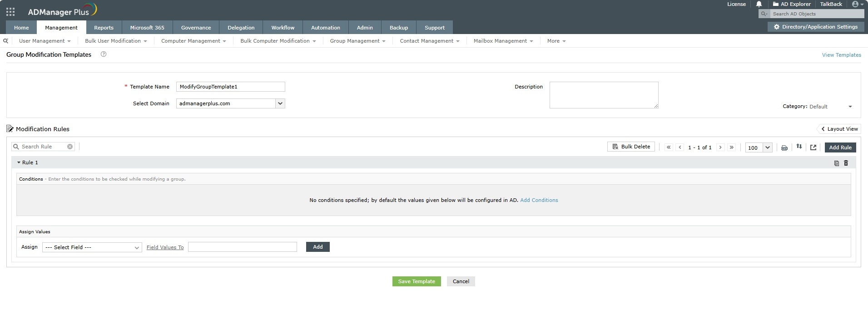This screenshot has height=329, width=868.
Task: Go to first page of rules
Action: (x=668, y=147)
